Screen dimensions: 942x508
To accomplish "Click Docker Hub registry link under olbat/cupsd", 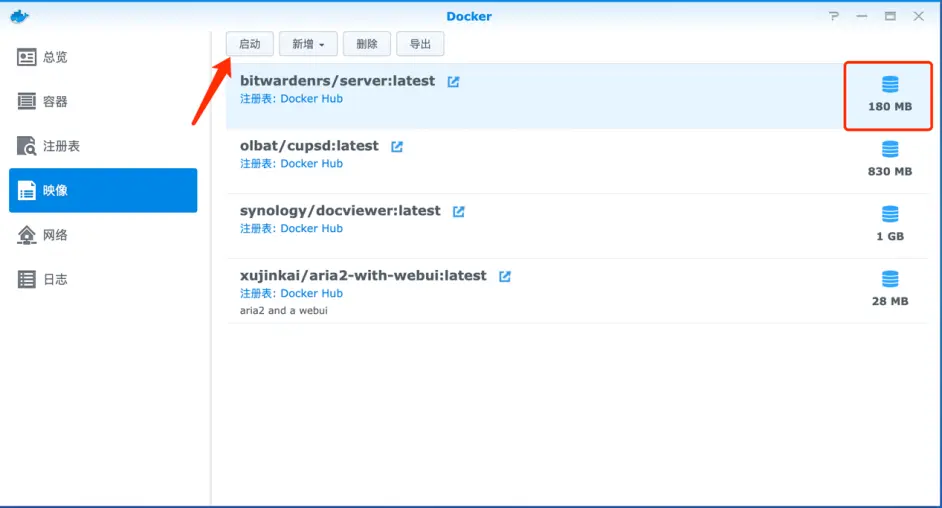I will 311,164.
